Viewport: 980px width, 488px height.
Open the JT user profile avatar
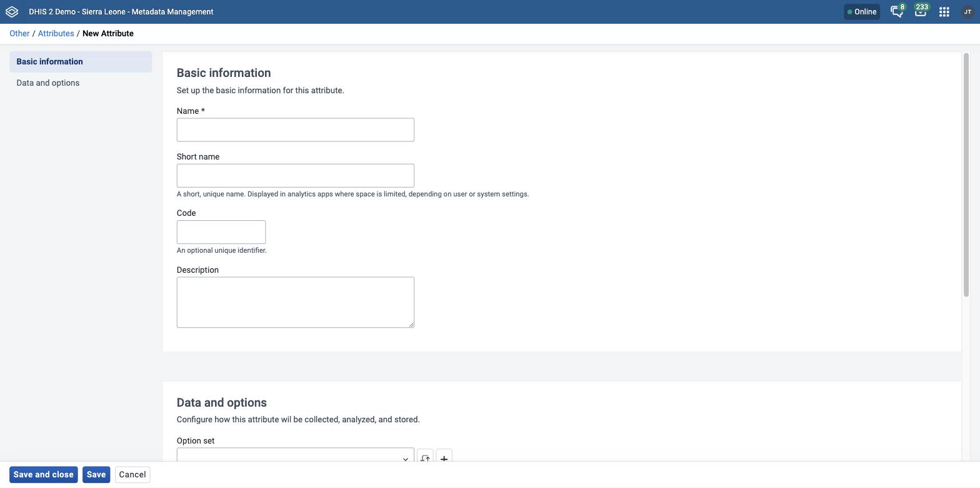pos(967,12)
